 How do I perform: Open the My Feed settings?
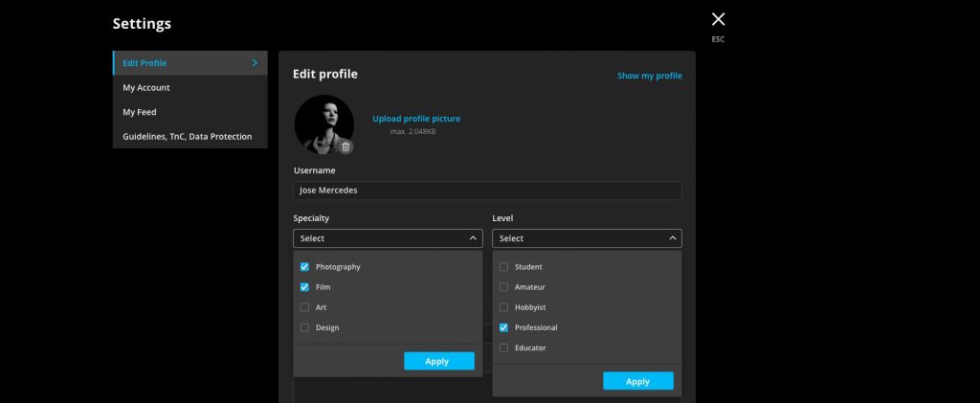click(x=190, y=112)
